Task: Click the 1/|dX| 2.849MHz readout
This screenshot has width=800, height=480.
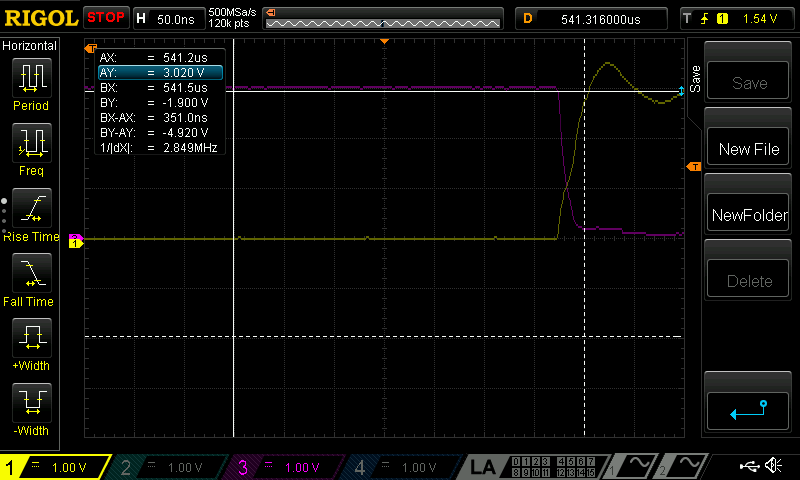Action: [160, 147]
